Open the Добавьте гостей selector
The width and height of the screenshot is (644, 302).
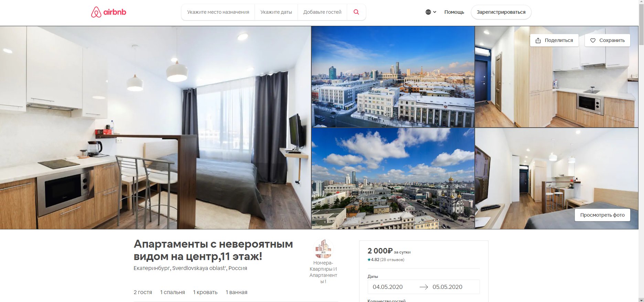pos(322,12)
